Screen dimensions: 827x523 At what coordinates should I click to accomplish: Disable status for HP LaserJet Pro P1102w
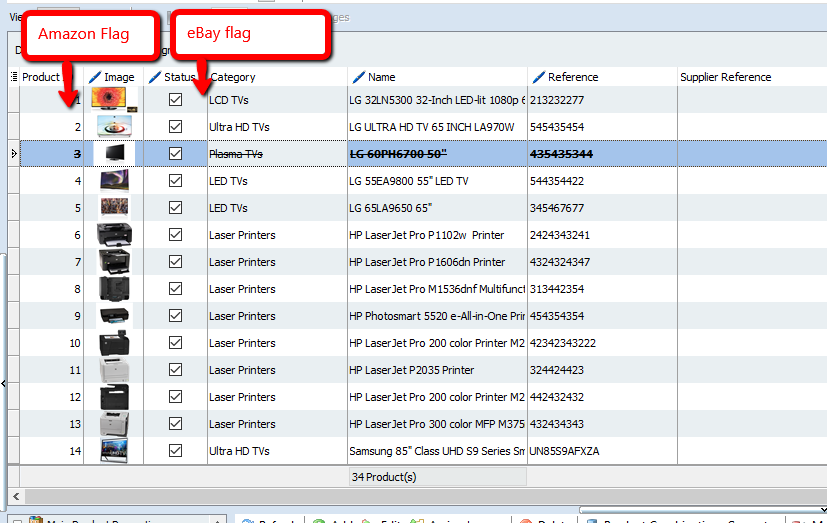coord(176,235)
